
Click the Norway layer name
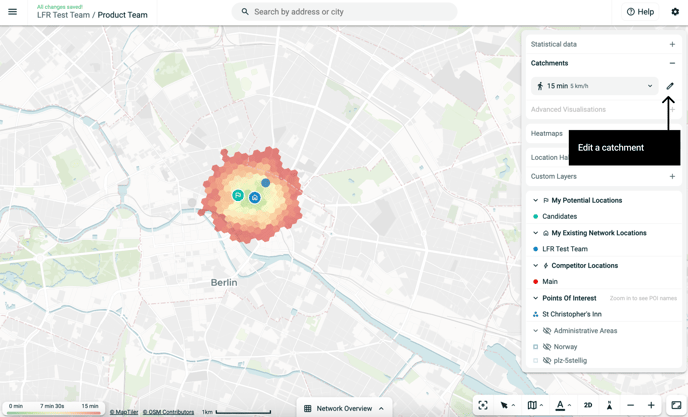[x=565, y=347]
